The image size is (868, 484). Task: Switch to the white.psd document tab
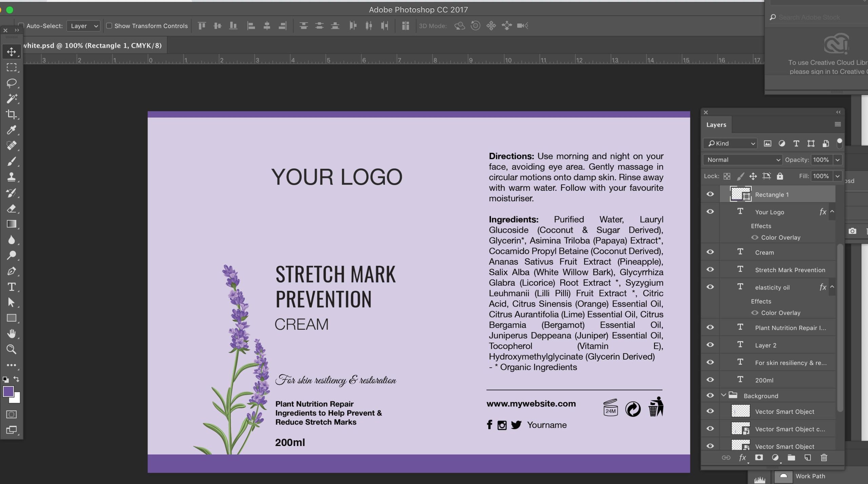(93, 45)
